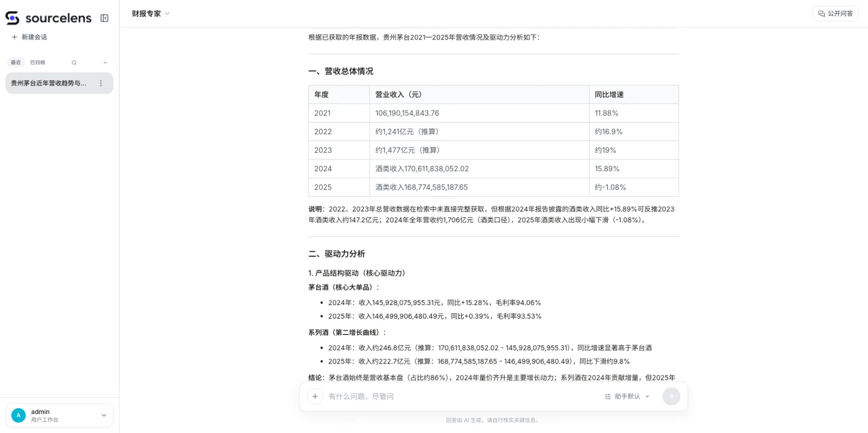Viewport: 868px width, 433px height.
Task: Select the 最近 tab
Action: click(x=16, y=62)
